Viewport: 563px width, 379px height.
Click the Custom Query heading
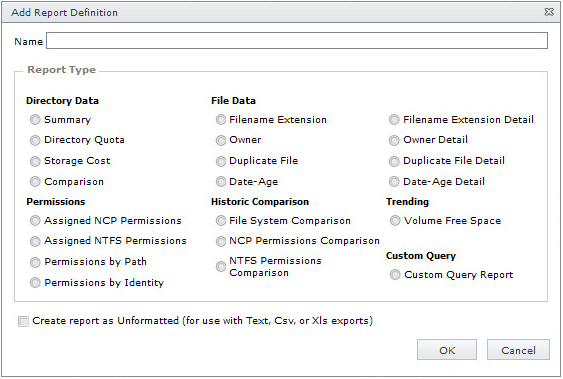tap(421, 256)
